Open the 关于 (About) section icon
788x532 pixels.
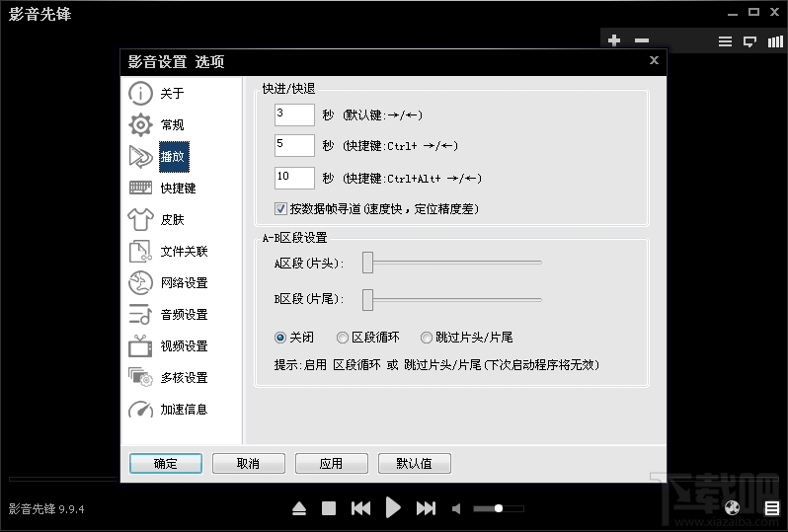(140, 94)
